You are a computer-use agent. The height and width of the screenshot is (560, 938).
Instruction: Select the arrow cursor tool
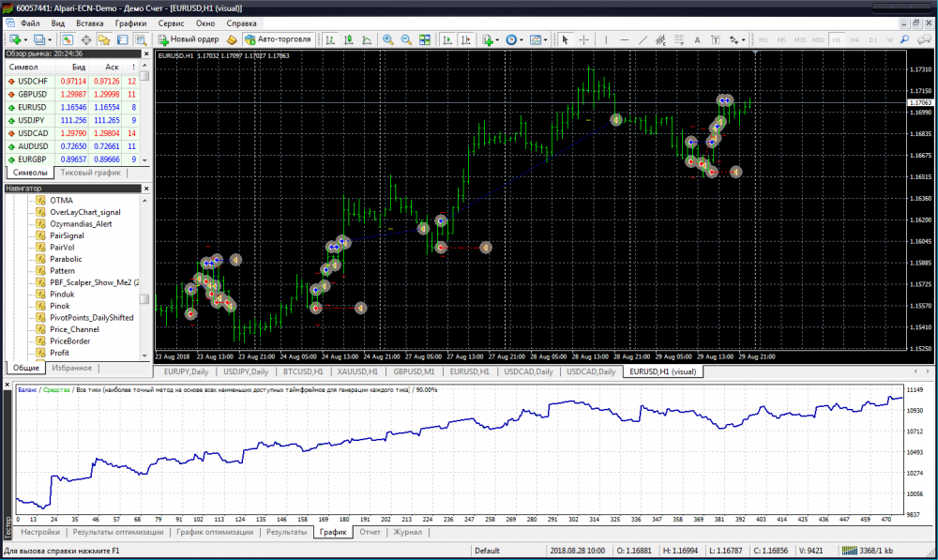pyautogui.click(x=565, y=39)
